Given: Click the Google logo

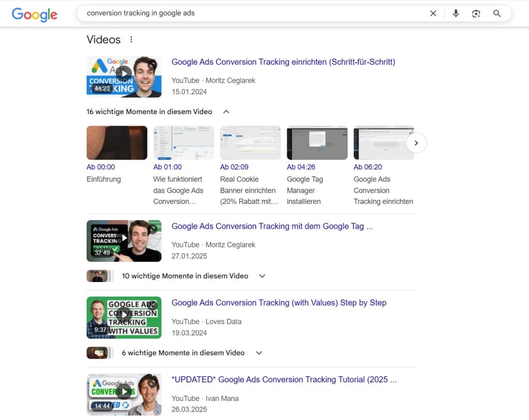Looking at the screenshot, I should coord(34,14).
